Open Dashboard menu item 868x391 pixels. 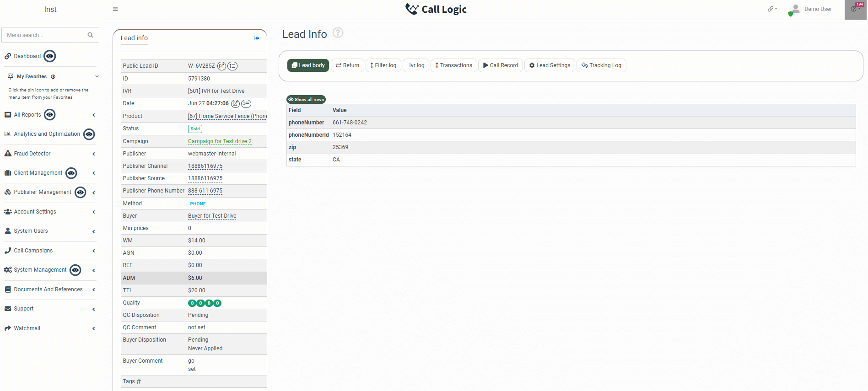(x=27, y=56)
